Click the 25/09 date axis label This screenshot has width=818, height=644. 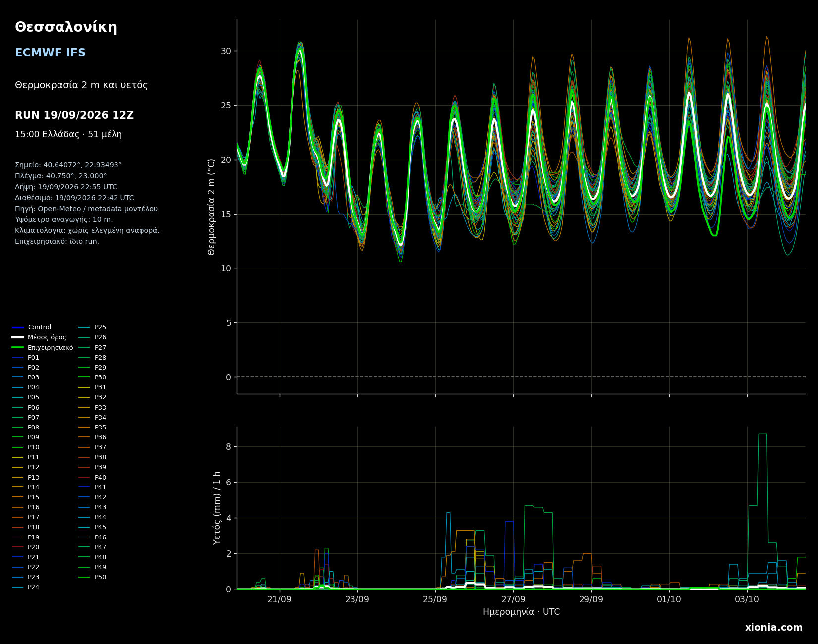click(x=435, y=599)
